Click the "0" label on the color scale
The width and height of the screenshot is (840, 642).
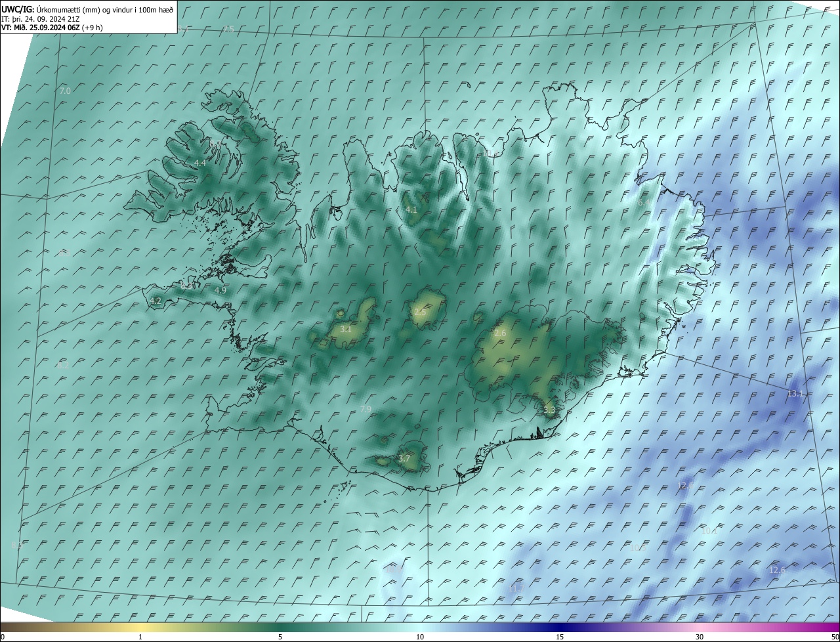point(3,637)
